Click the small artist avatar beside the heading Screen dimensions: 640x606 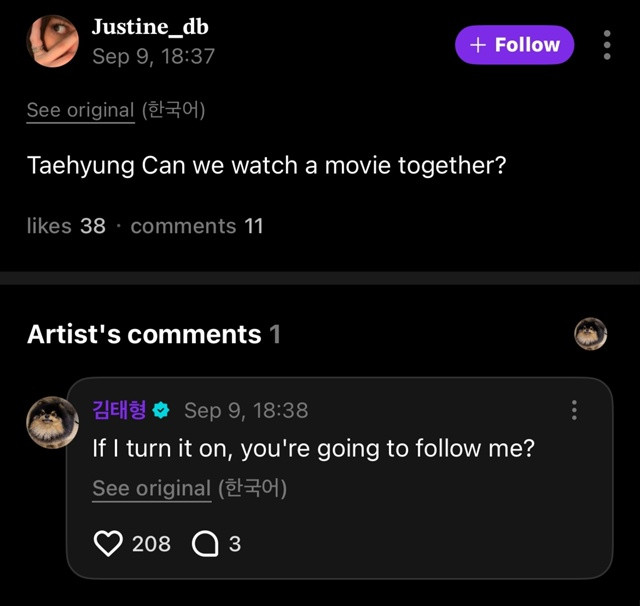591,334
